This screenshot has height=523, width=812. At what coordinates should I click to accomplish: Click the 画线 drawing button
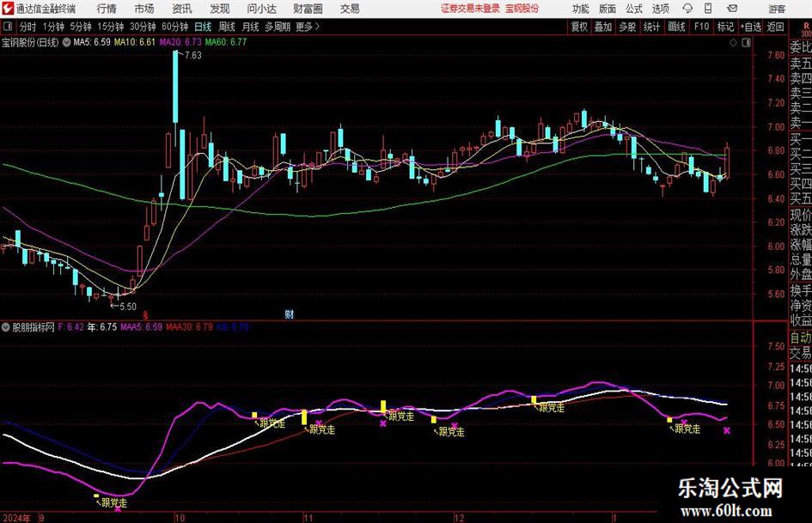pyautogui.click(x=677, y=27)
